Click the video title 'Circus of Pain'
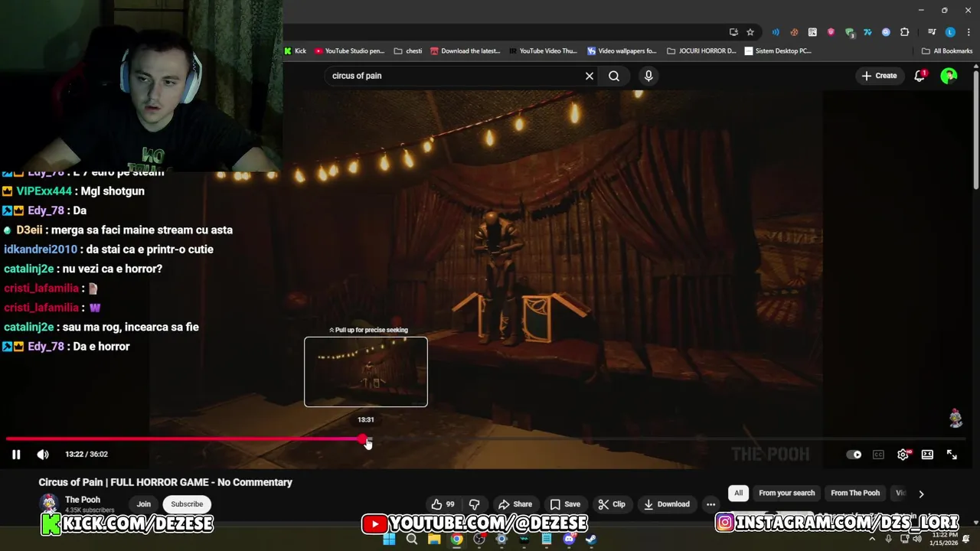The height and width of the screenshot is (551, 980). pyautogui.click(x=165, y=482)
